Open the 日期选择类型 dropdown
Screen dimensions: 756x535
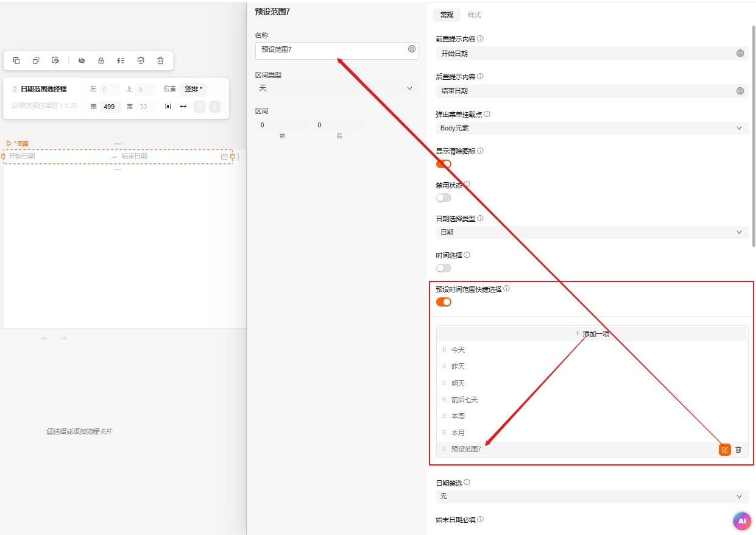[591, 232]
